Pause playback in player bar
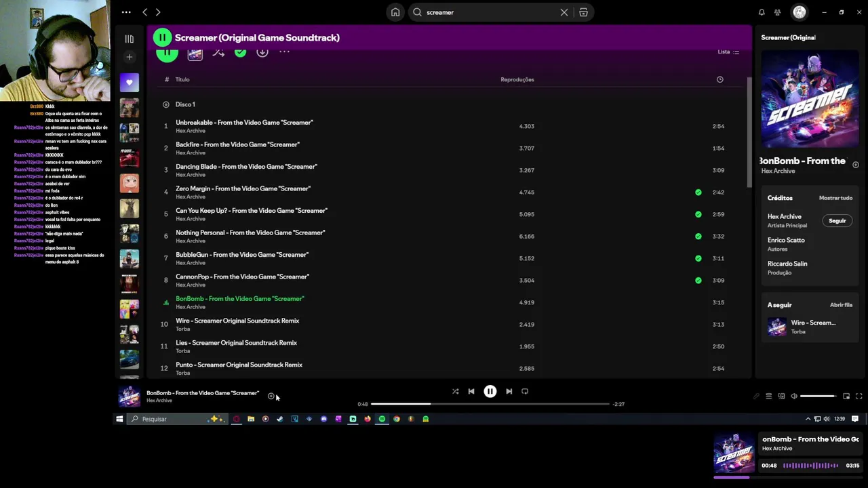This screenshot has width=868, height=488. coord(490,391)
